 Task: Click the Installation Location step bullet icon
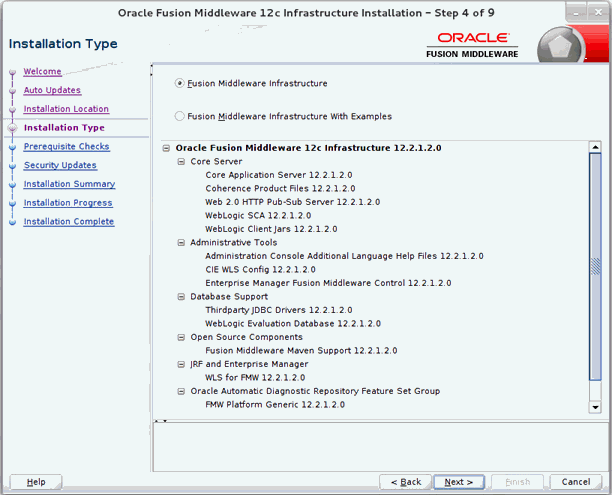(12, 110)
